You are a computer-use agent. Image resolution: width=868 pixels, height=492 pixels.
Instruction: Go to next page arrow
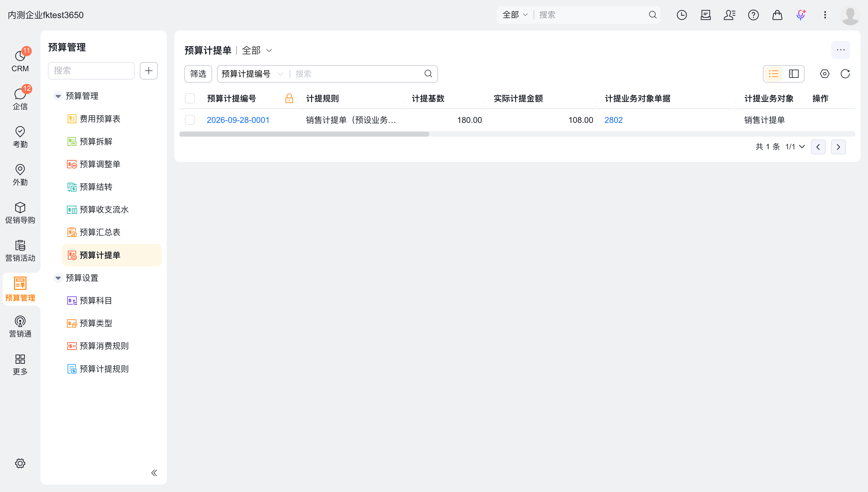(x=838, y=147)
